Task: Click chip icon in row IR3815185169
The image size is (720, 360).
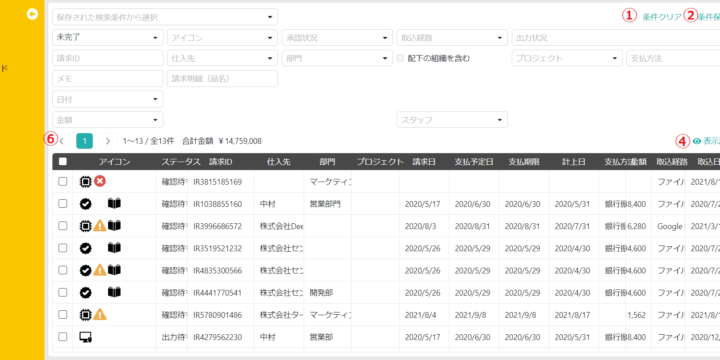Action: point(85,181)
